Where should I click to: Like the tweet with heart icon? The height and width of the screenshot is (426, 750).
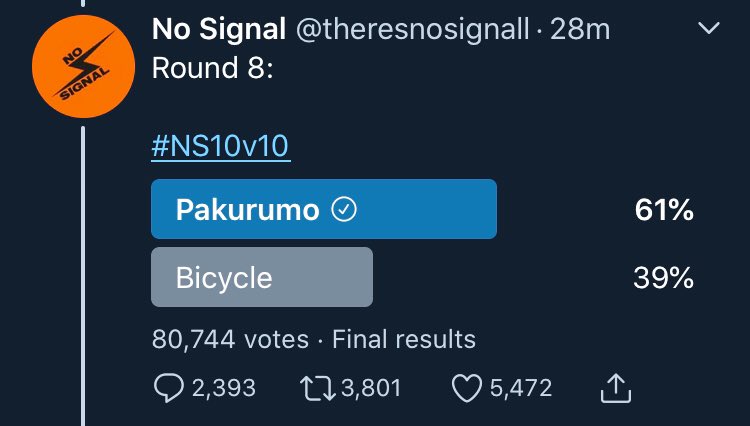[x=467, y=387]
